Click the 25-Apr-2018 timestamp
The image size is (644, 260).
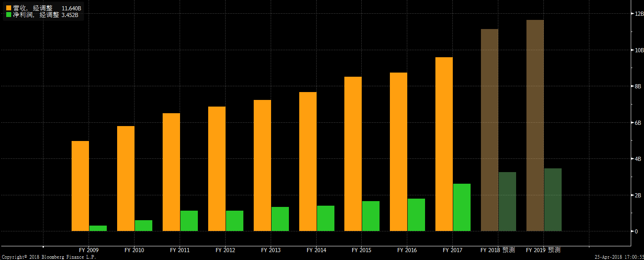point(619,257)
